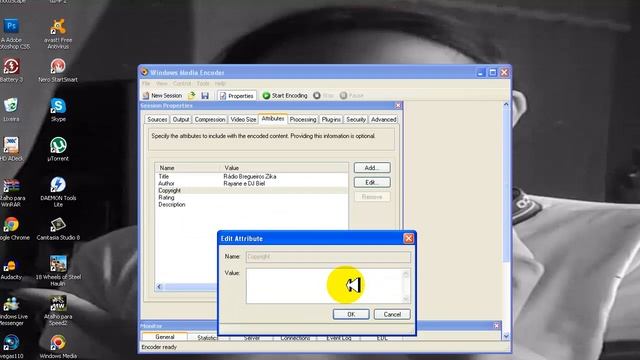Click the green Start Encoding button
This screenshot has height=360, width=640.
pyautogui.click(x=285, y=96)
